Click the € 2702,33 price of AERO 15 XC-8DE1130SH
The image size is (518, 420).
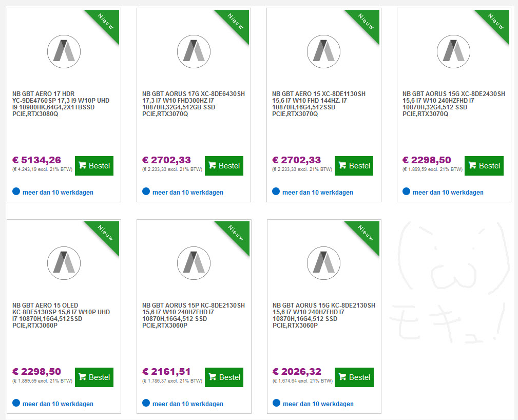click(x=296, y=160)
